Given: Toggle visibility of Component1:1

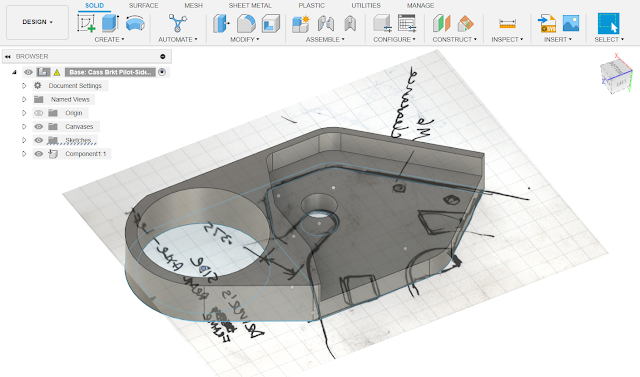Looking at the screenshot, I should pos(39,154).
